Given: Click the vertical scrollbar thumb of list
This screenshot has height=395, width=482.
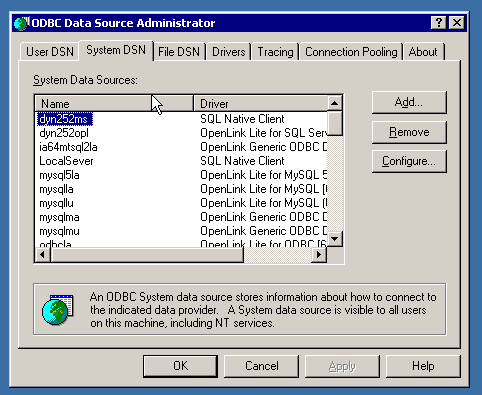Looking at the screenshot, I should [335, 123].
